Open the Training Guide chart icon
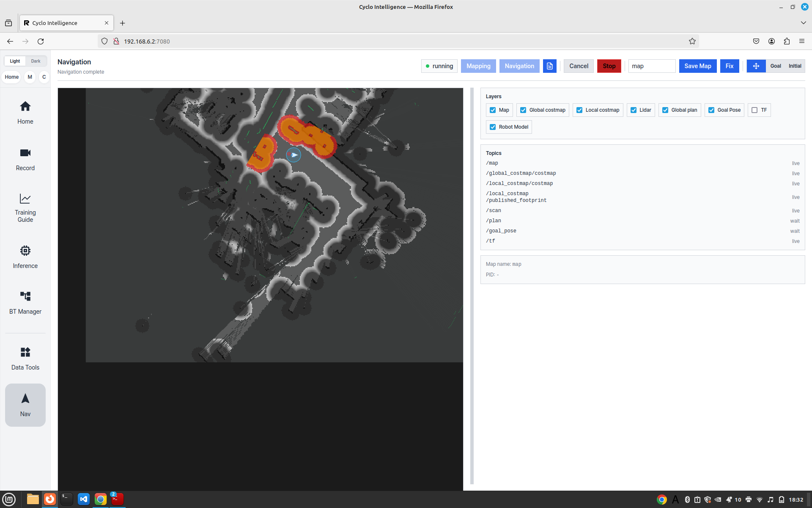Image resolution: width=812 pixels, height=508 pixels. (x=25, y=199)
